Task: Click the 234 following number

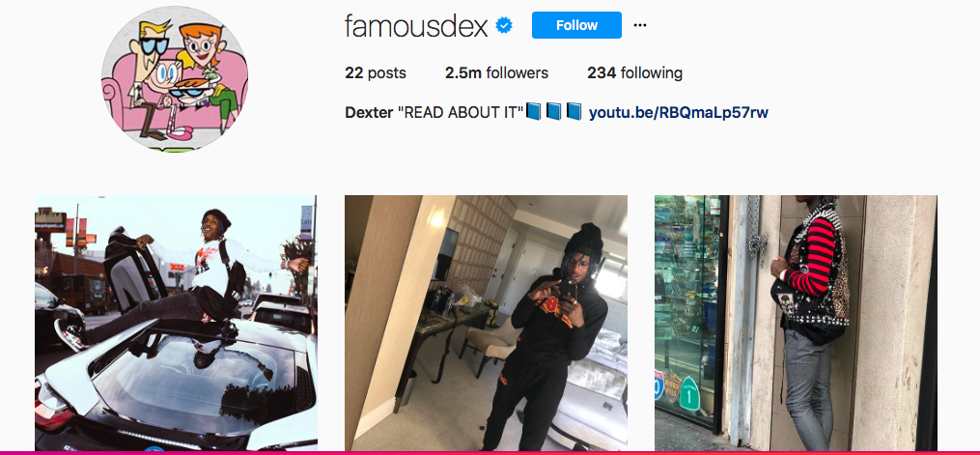Action: (x=602, y=73)
